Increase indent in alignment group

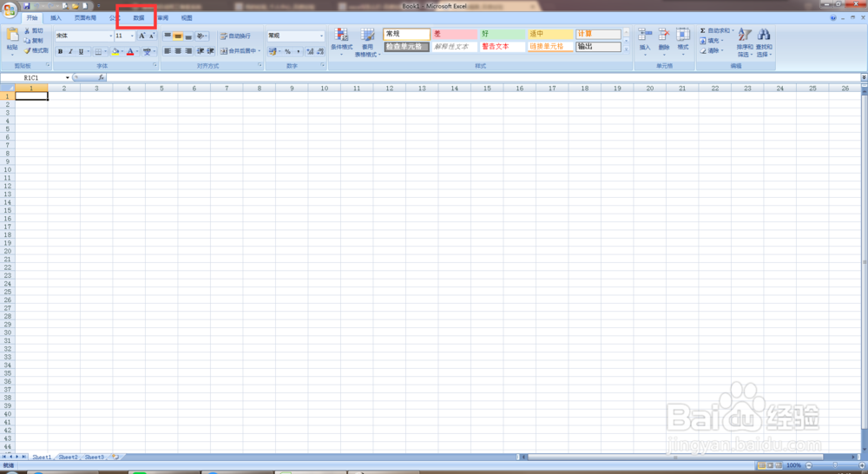(x=211, y=51)
